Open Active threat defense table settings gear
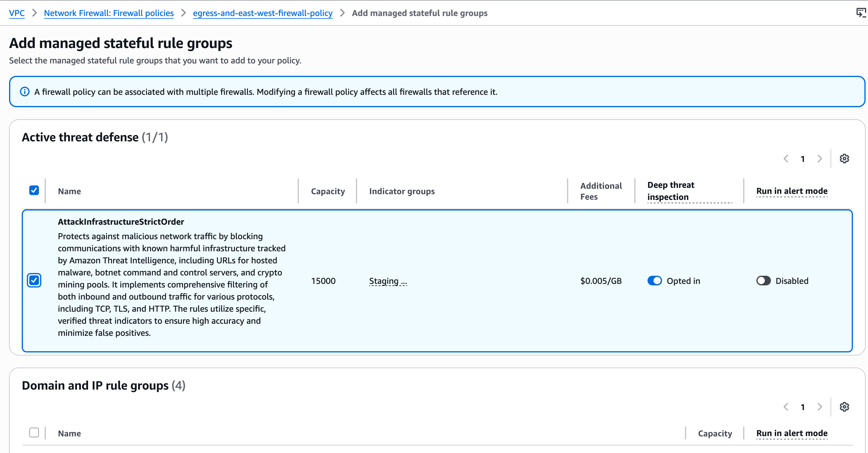The height and width of the screenshot is (453, 868). pos(844,159)
